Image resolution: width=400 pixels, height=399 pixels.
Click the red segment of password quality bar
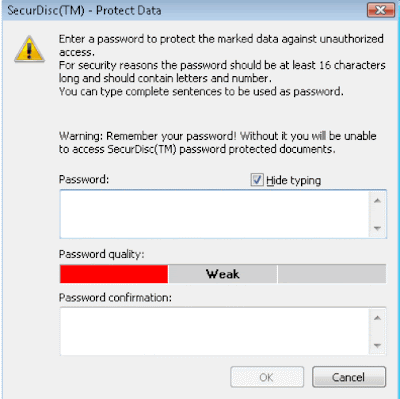pos(114,274)
